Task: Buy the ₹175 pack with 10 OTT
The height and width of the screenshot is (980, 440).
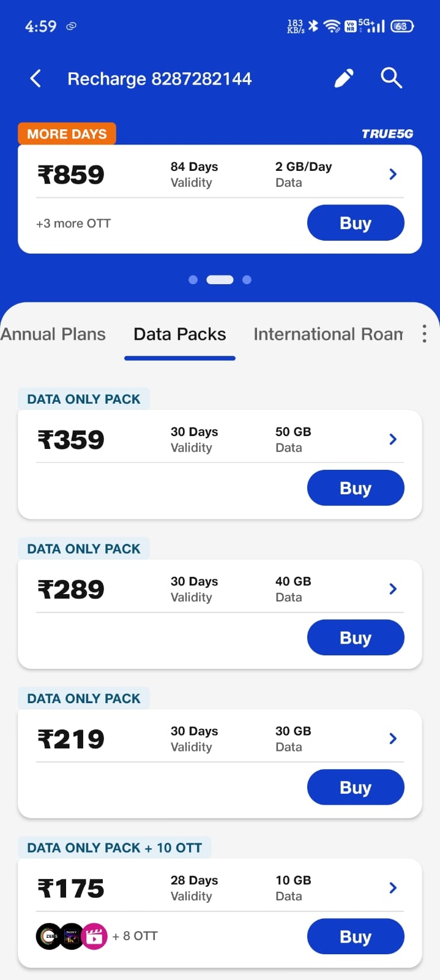Action: click(x=356, y=936)
